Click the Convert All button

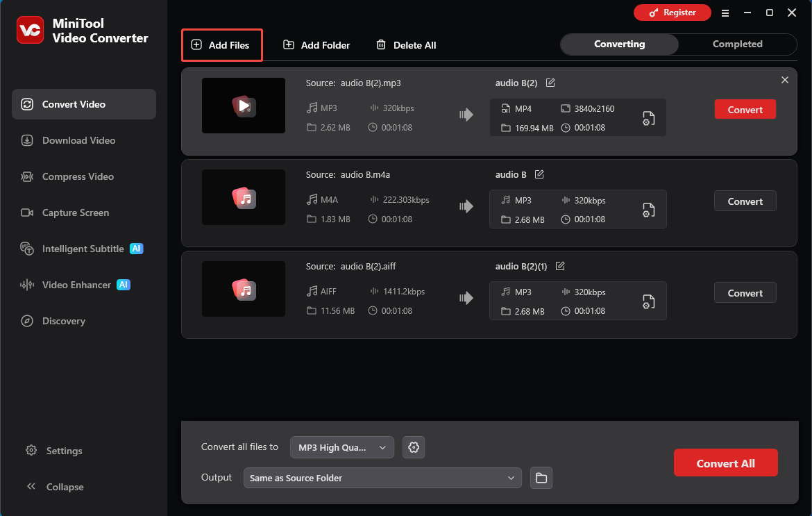(x=725, y=463)
